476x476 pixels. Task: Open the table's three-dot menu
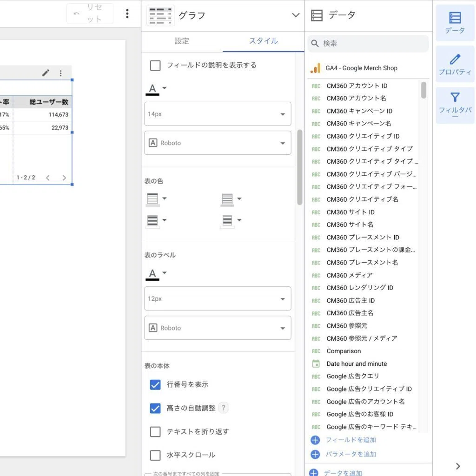pos(61,73)
